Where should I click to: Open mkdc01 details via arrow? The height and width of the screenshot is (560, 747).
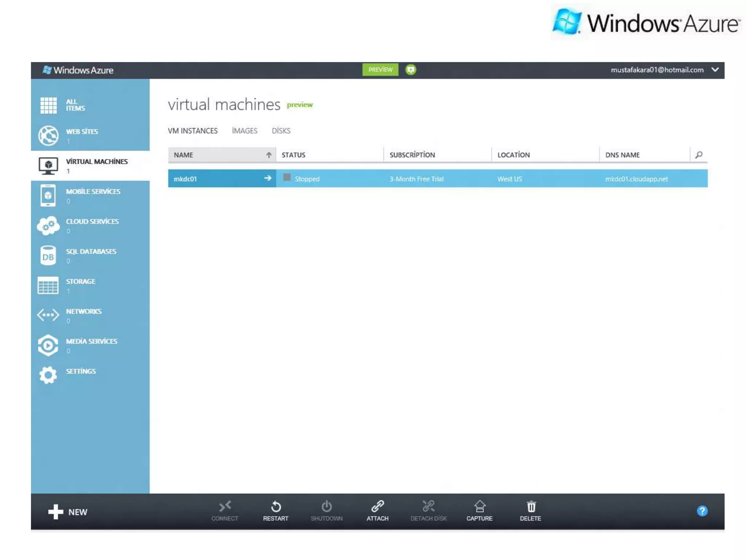(x=268, y=178)
